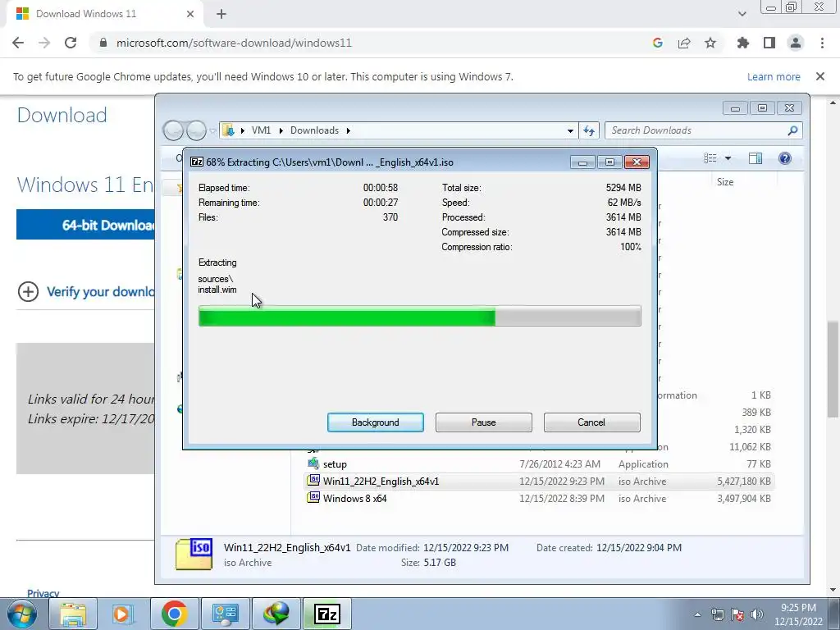840x630 pixels.
Task: Click the network tray icon
Action: (717, 614)
